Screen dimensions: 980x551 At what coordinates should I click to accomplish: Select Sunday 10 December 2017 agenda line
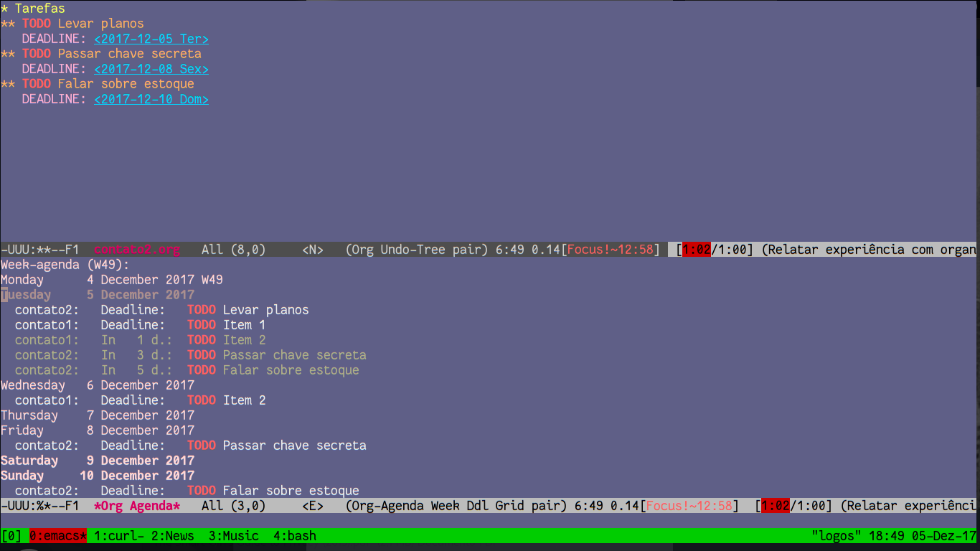(98, 476)
